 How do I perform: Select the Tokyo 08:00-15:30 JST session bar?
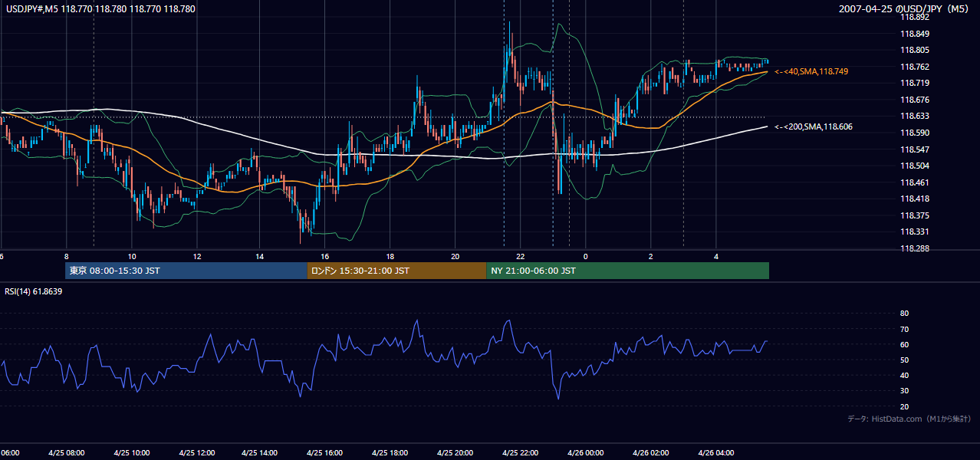pyautogui.click(x=186, y=271)
